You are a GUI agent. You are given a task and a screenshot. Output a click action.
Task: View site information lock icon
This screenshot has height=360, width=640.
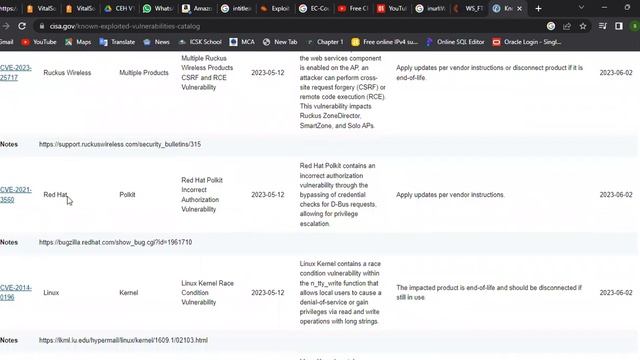42,26
